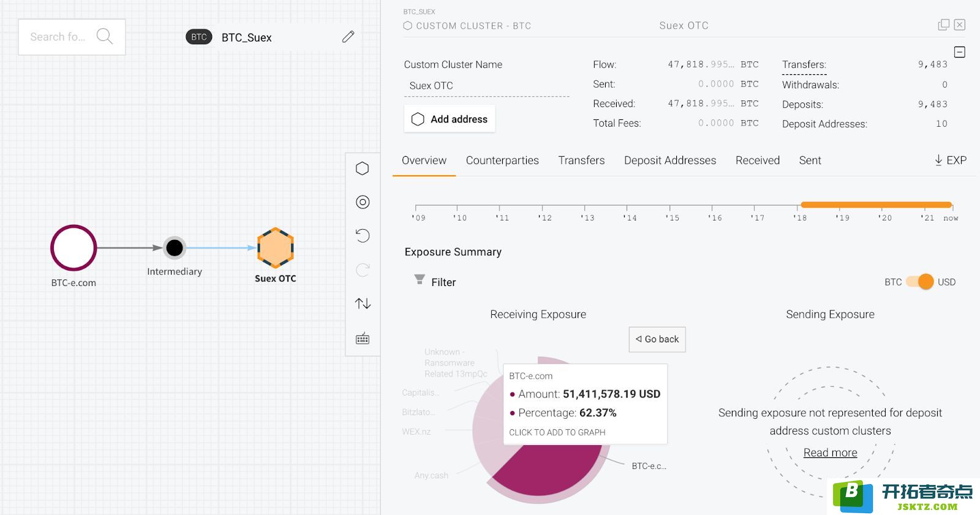Click the Any.cash pie label

tap(431, 475)
